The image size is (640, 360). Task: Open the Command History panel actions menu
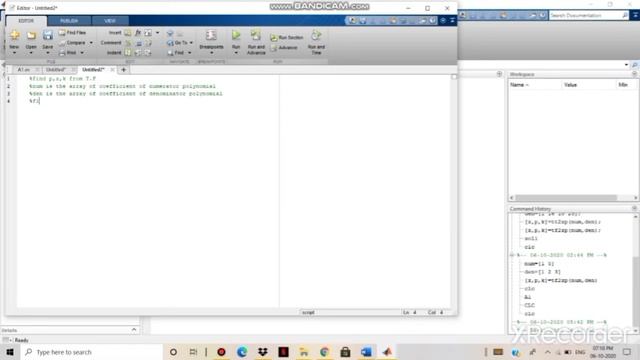[x=634, y=208]
